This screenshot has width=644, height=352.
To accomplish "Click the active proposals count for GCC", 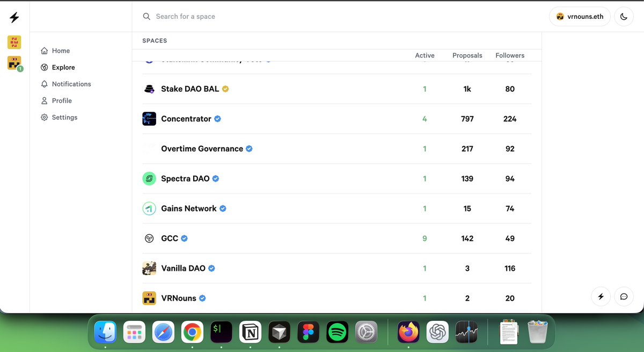I will pos(425,238).
